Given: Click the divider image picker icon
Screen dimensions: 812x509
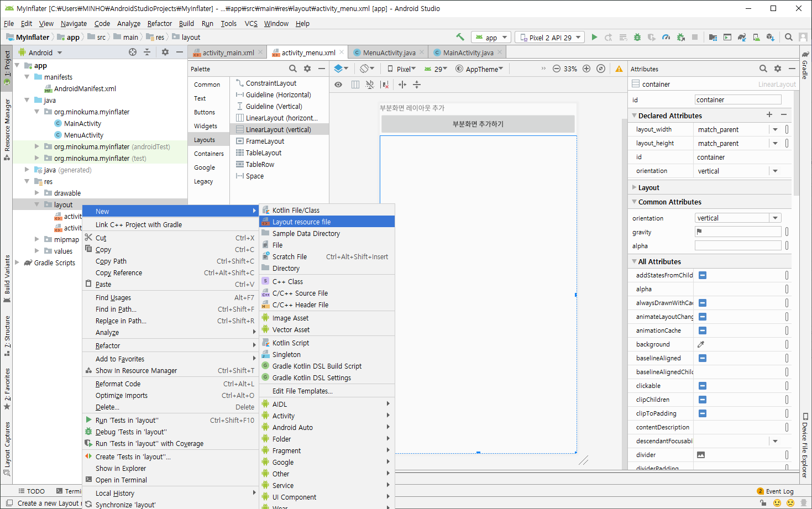Looking at the screenshot, I should point(701,455).
